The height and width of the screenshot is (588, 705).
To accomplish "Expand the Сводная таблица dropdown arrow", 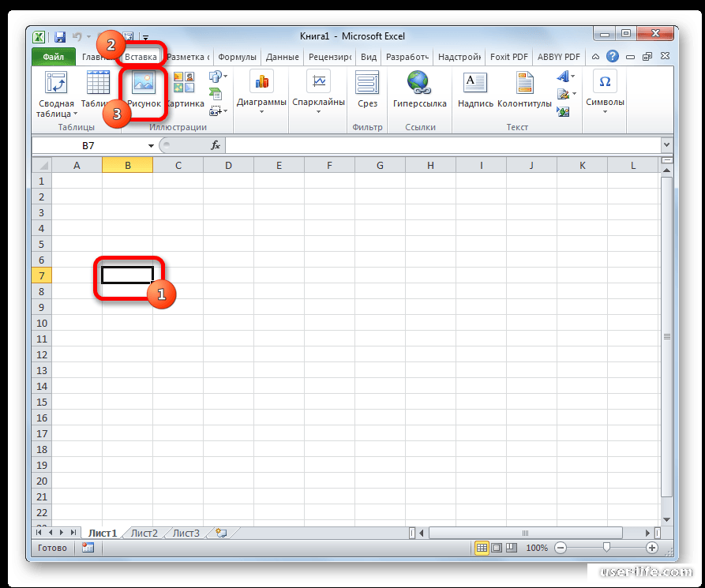I will point(75,114).
